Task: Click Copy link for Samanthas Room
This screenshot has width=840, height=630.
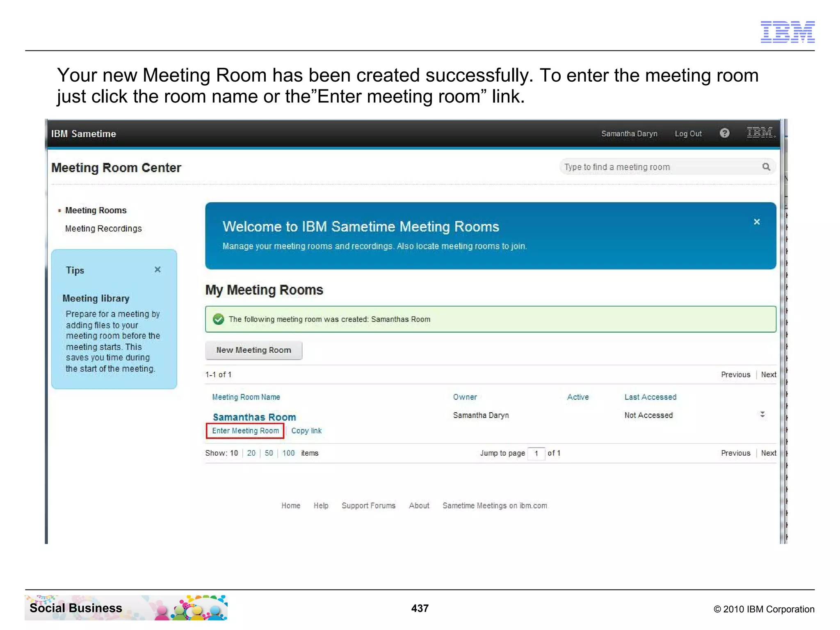Action: pos(306,431)
